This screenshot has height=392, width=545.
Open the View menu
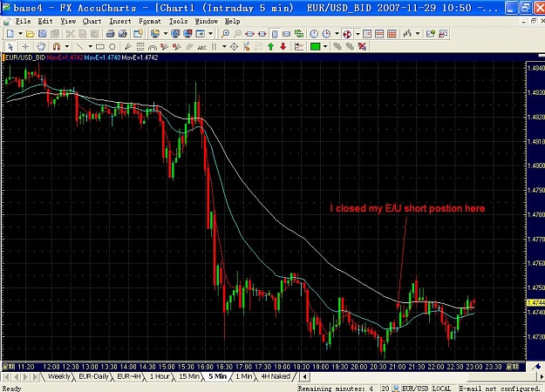pyautogui.click(x=68, y=22)
